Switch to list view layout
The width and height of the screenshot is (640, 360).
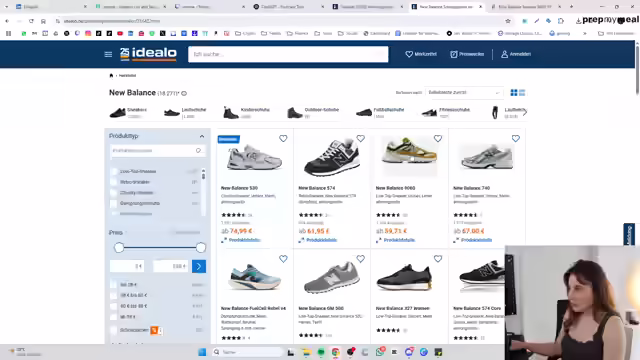(522, 93)
